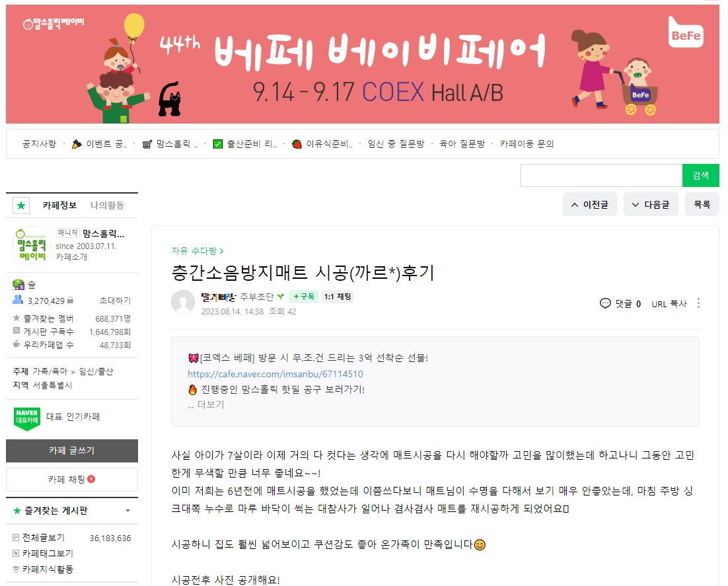Click the comment bubble icon

[x=605, y=304]
